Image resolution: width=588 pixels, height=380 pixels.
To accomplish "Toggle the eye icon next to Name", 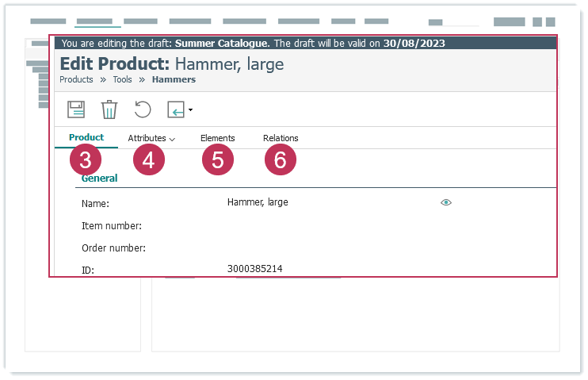I will pyautogui.click(x=446, y=203).
